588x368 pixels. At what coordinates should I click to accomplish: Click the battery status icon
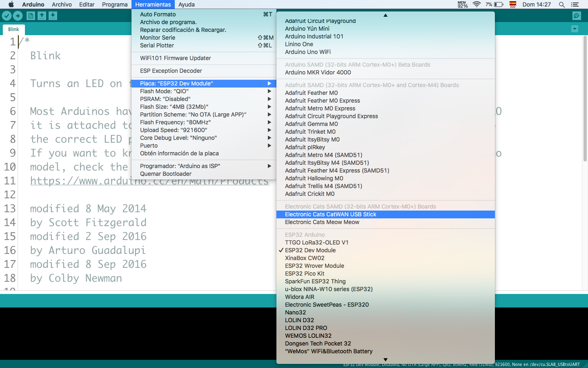(499, 4)
